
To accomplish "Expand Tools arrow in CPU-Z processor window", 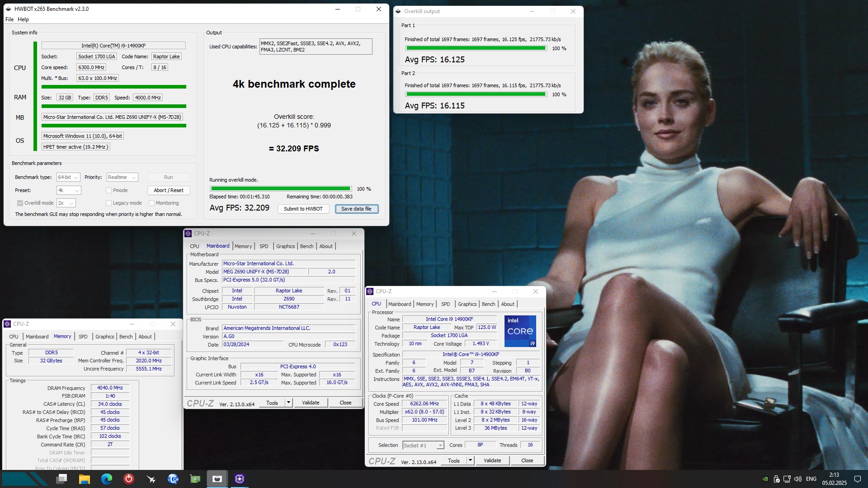I will click(470, 460).
